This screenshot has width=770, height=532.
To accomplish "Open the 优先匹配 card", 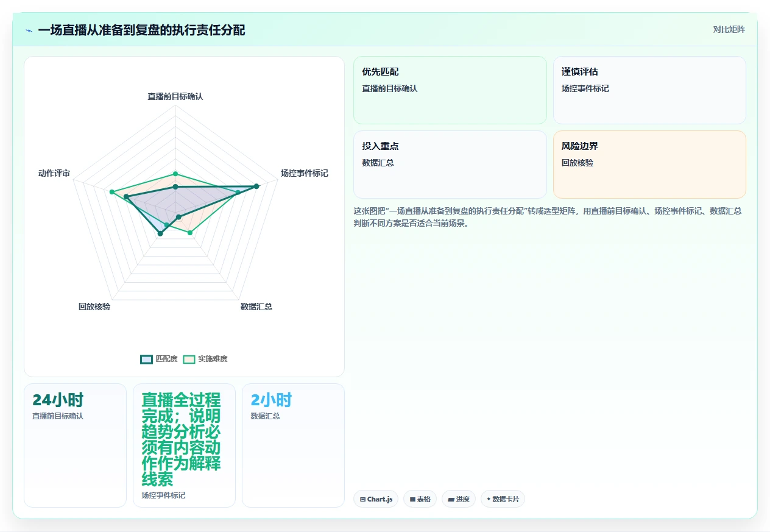I will 450,90.
